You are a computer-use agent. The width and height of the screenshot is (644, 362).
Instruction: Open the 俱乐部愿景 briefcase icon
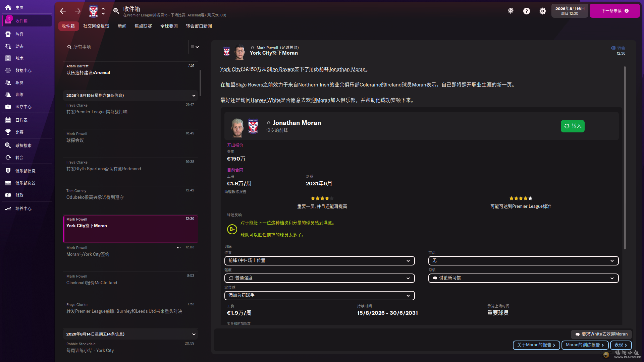tap(8, 183)
